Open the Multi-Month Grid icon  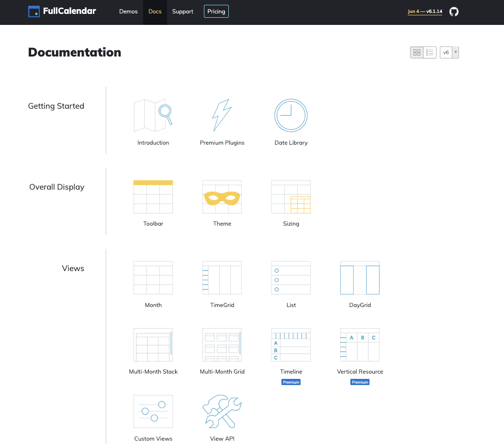pyautogui.click(x=222, y=345)
